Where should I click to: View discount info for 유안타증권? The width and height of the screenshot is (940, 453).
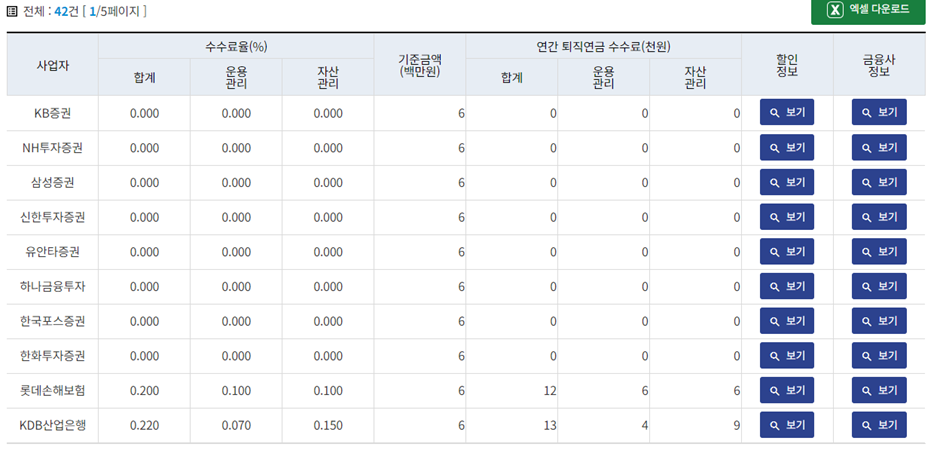pos(787,252)
